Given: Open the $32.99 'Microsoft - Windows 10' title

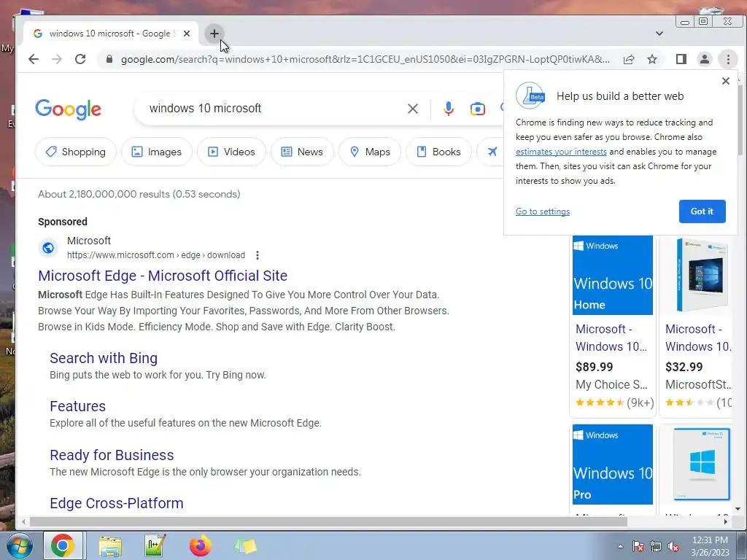Looking at the screenshot, I should 698,338.
